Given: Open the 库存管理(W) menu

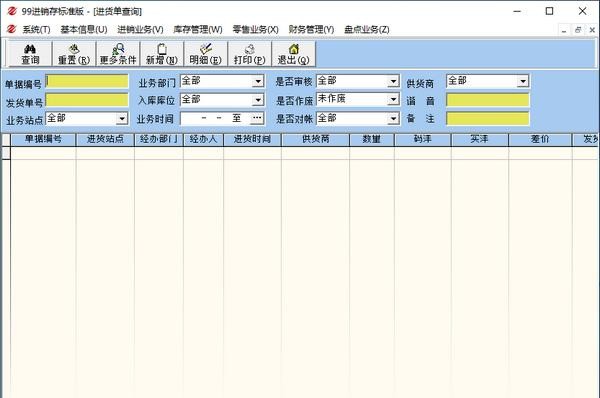Looking at the screenshot, I should (198, 29).
